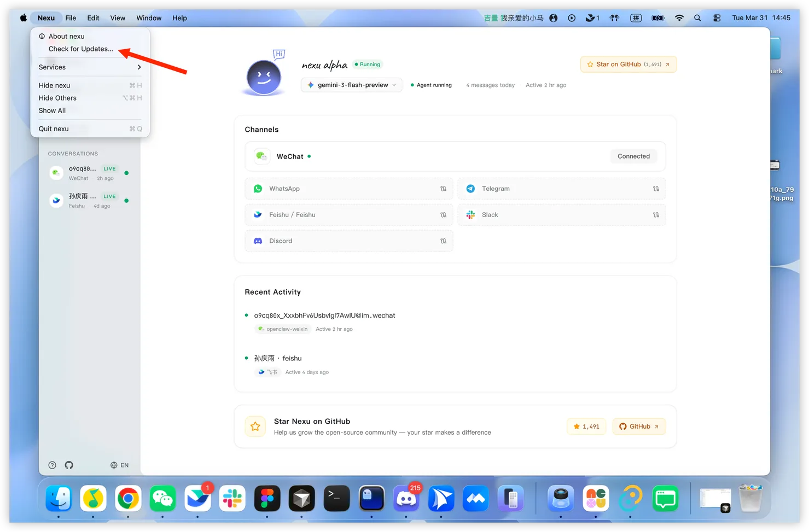
Task: Click the help question mark icon in sidebar
Action: 52,465
